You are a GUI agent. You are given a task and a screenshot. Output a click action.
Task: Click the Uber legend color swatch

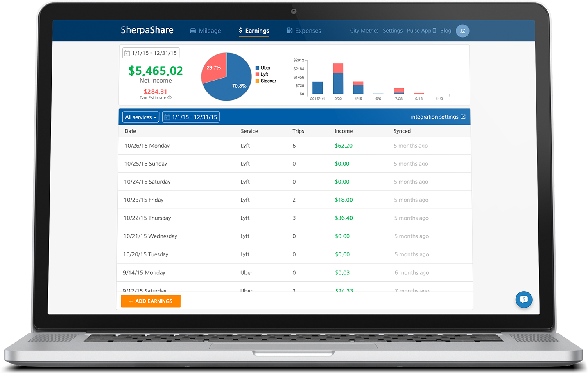[257, 68]
